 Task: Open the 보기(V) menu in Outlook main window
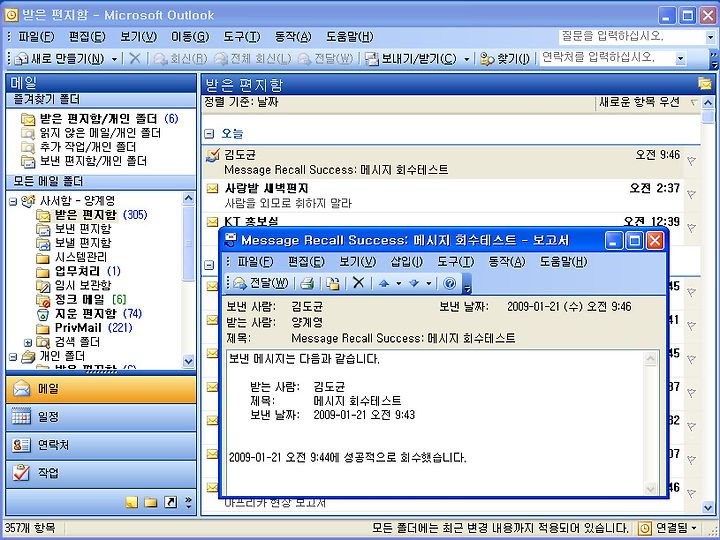[138, 37]
